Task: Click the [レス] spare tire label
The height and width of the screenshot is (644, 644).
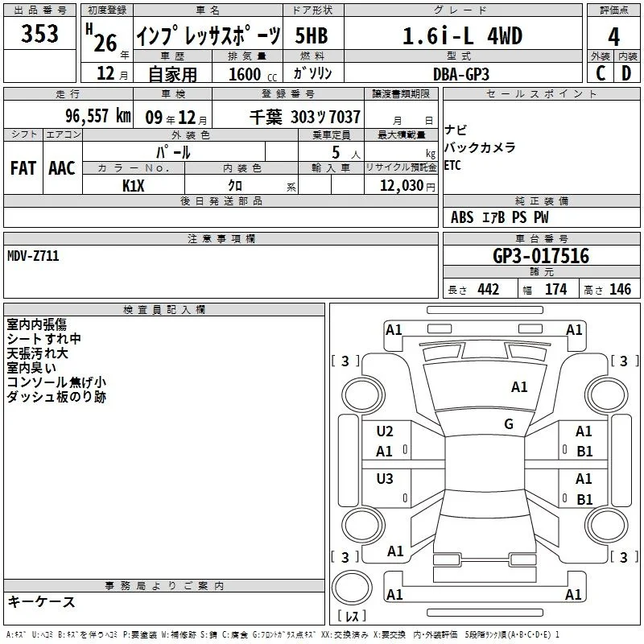Action: coord(352,616)
